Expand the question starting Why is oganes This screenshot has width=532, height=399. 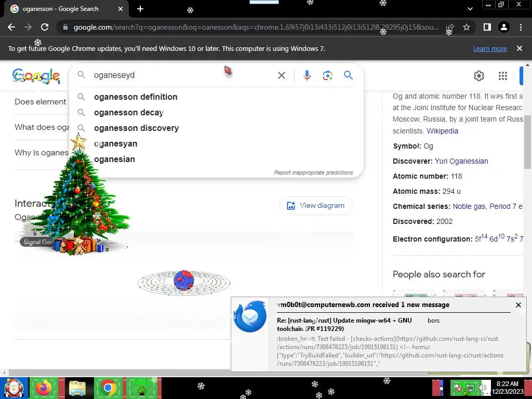(x=42, y=153)
